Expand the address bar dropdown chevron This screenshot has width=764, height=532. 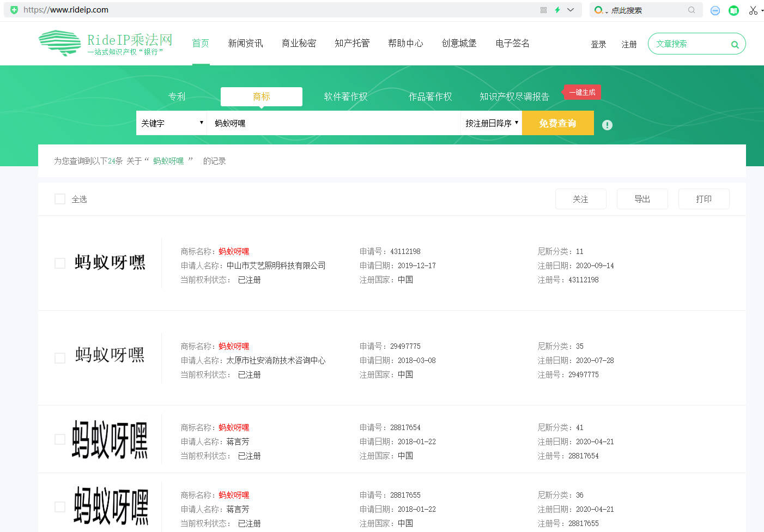(571, 10)
